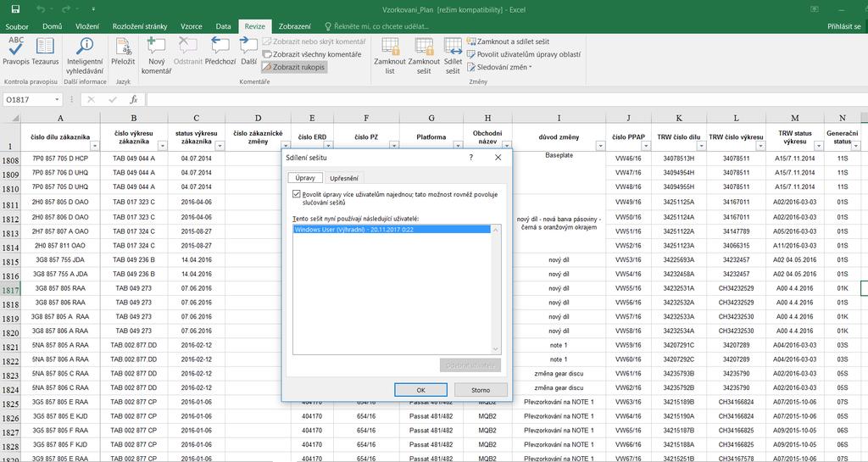868x462 pixels.
Task: Click Storno to cancel the dialog
Action: (481, 389)
